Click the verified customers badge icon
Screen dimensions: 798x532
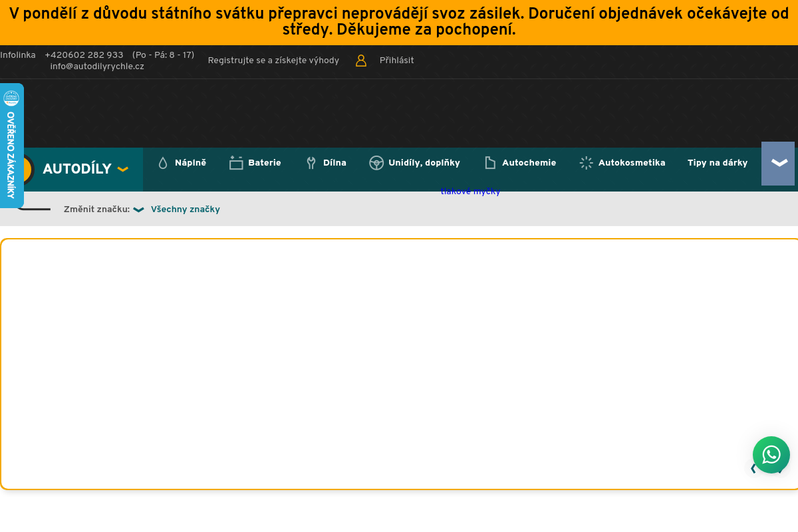click(x=11, y=98)
